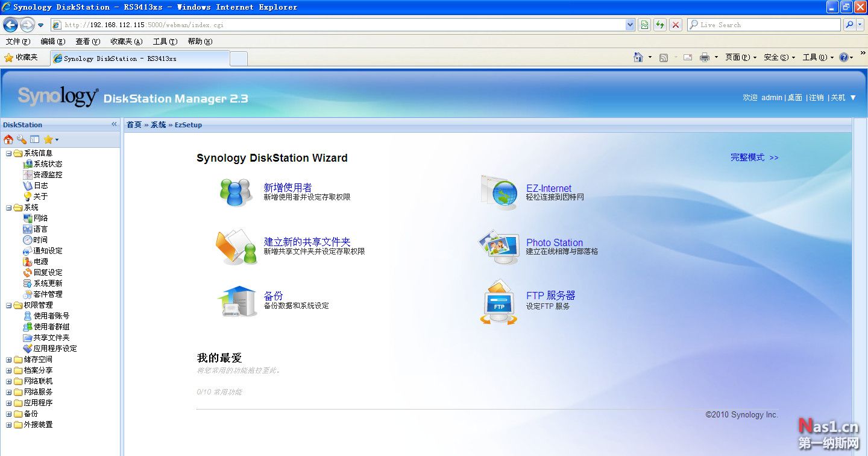This screenshot has height=456, width=868.
Task: Click 首页 in the breadcrumb
Action: (134, 125)
